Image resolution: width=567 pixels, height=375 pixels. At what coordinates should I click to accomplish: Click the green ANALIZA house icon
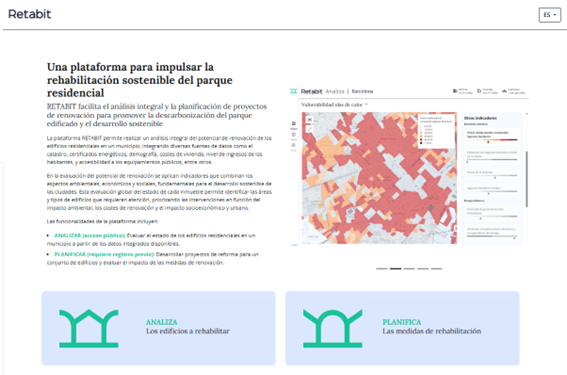click(89, 328)
